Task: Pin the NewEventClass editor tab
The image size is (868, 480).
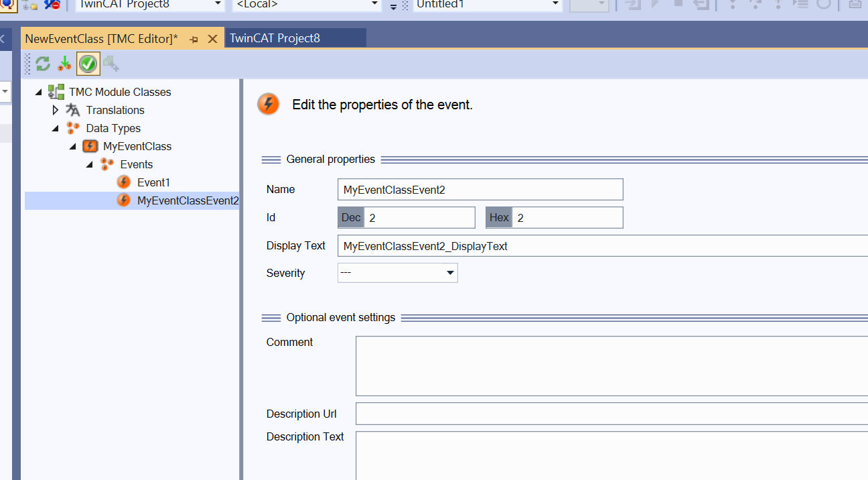Action: tap(194, 40)
